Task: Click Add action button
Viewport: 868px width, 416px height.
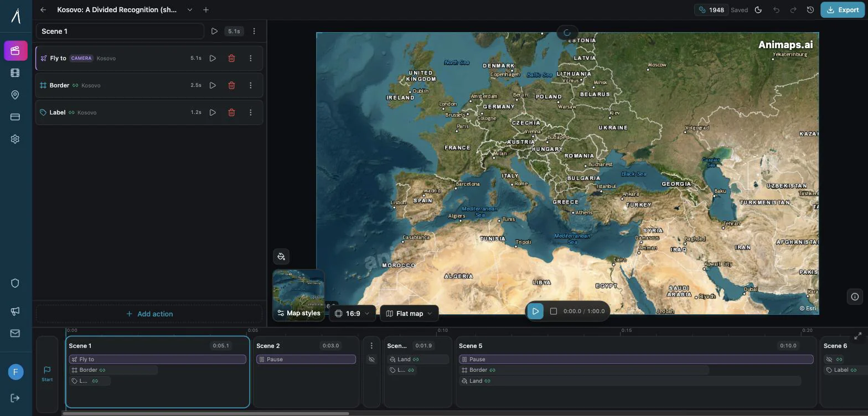Action: [x=149, y=314]
